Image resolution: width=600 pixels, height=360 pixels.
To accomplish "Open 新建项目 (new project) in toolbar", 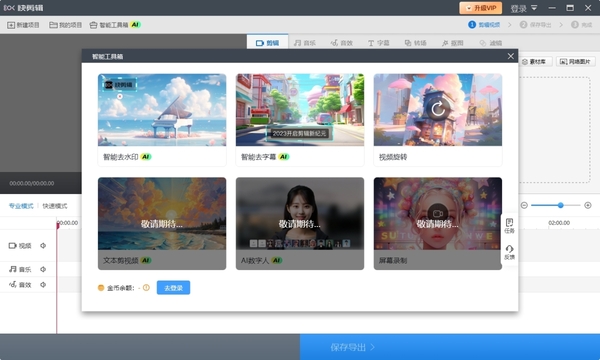I will 23,25.
